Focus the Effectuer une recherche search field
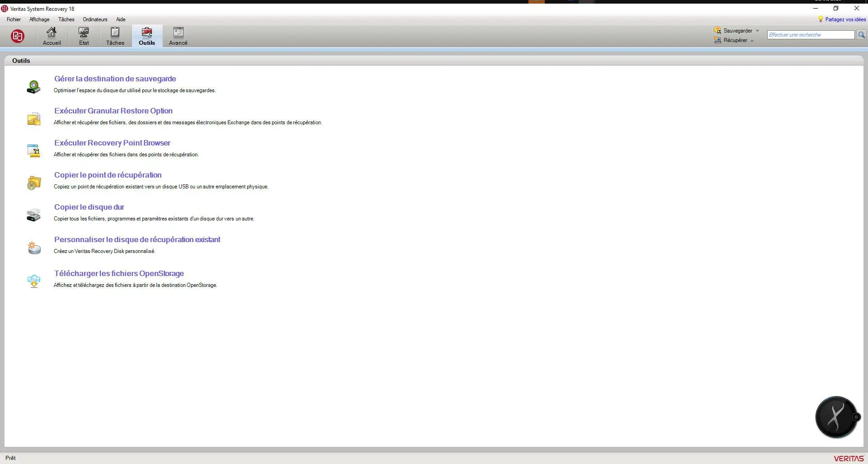This screenshot has height=464, width=868. pos(811,35)
